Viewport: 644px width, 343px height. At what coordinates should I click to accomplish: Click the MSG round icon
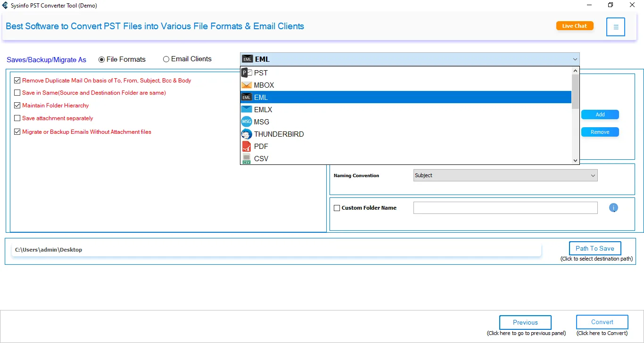point(247,122)
